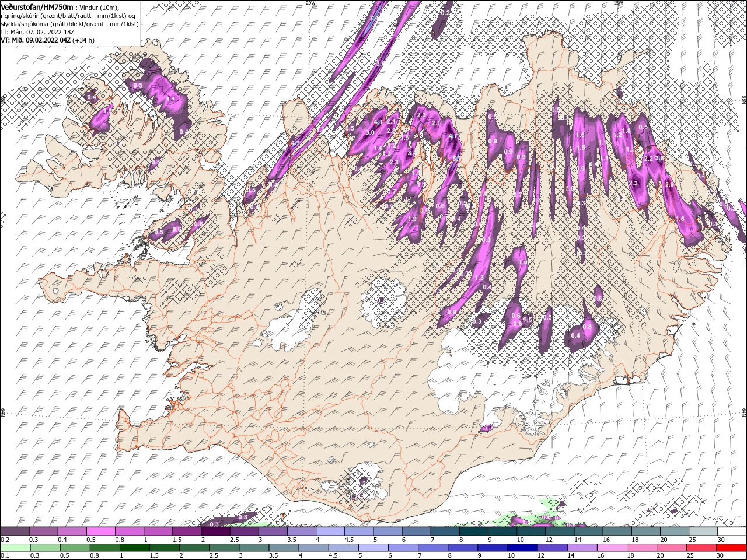This screenshot has height=560, width=747.
Task: Click the dark mauve 0.2 legend swatch
Action: pos(15,531)
